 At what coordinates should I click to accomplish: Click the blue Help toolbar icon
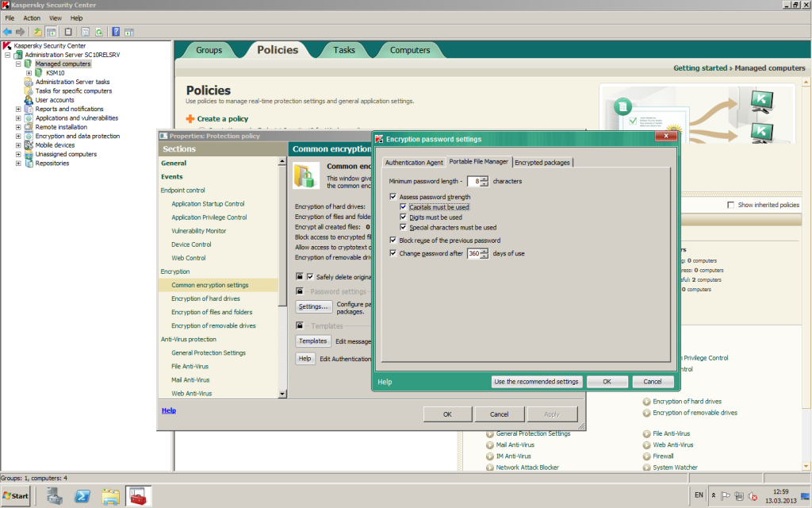116,32
